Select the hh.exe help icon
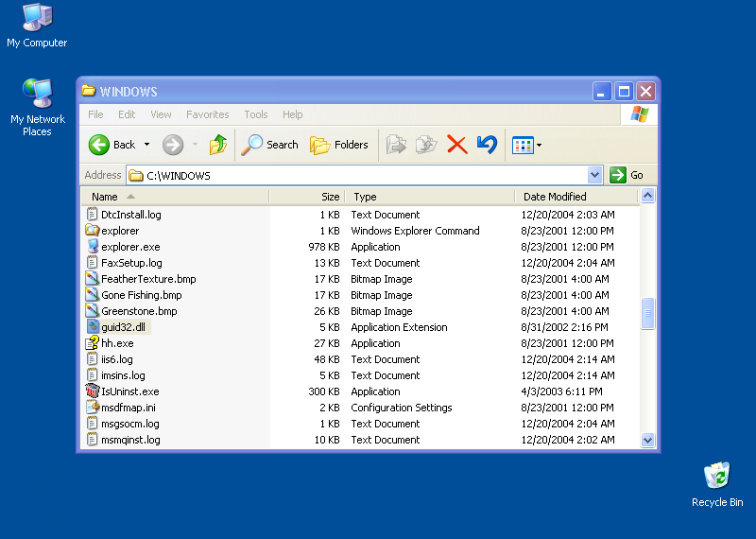This screenshot has height=539, width=756. tap(92, 343)
